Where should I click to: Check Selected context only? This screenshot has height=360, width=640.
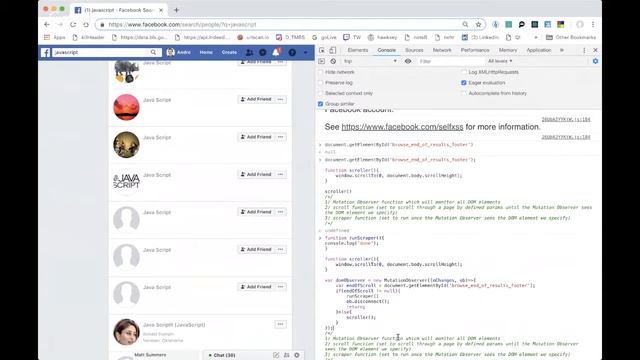tap(320, 93)
